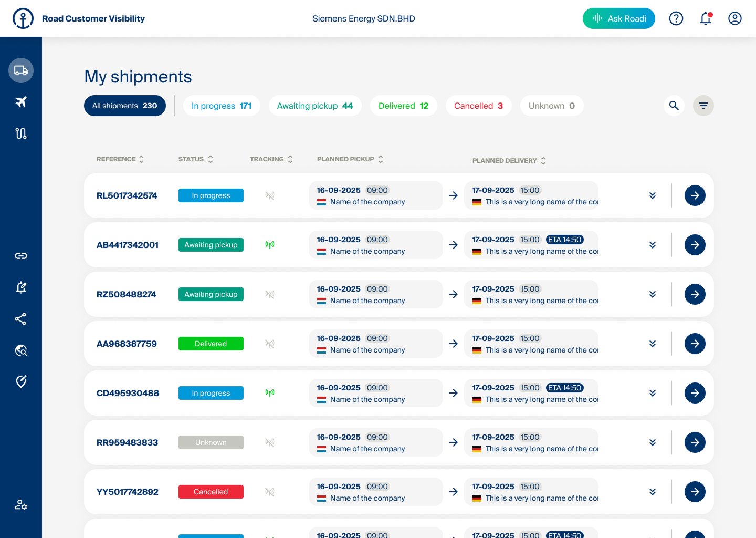Open the route icon in sidebar
Screen dimensions: 756x538
(21, 133)
